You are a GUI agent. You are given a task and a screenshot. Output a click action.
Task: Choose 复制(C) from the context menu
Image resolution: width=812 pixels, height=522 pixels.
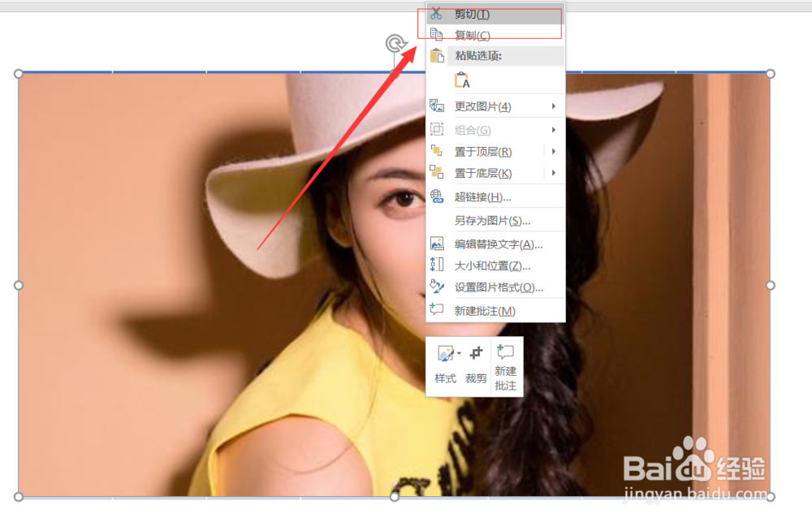coord(495,35)
